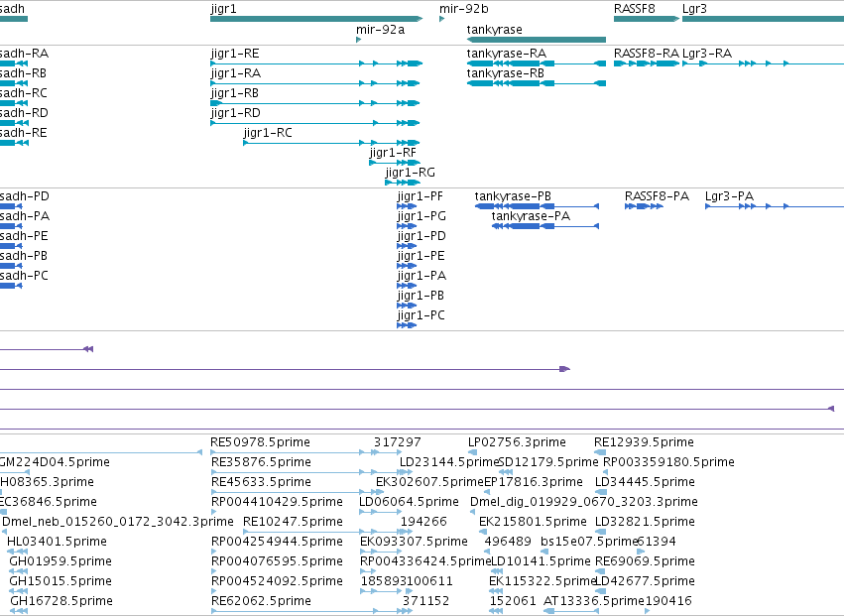Select transcript jigr1-RA
The width and height of the screenshot is (844, 616).
(x=314, y=83)
